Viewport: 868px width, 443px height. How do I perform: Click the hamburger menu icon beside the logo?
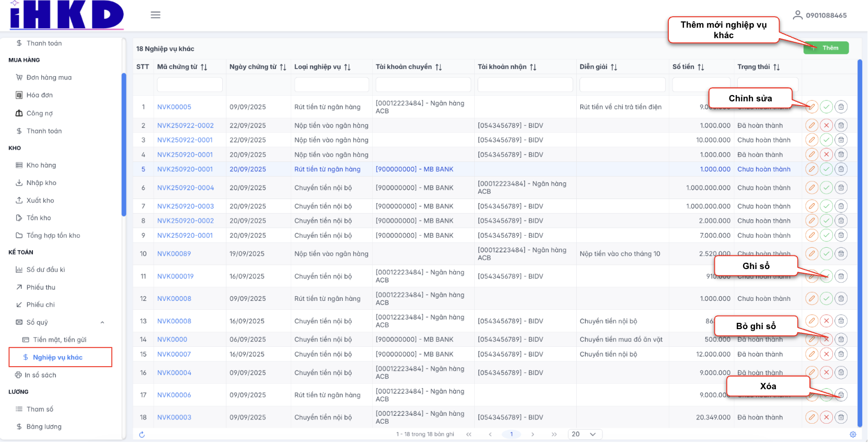tap(155, 15)
